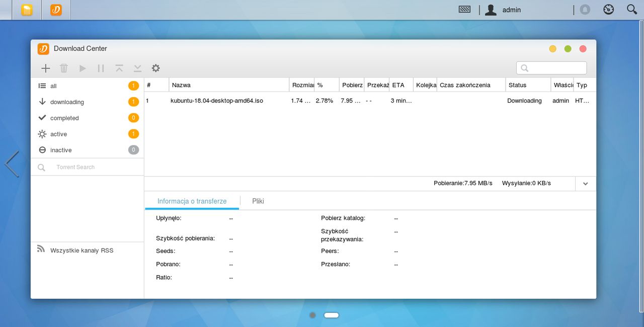Minimize Download Center with yellow button
This screenshot has height=327, width=644.
click(553, 49)
